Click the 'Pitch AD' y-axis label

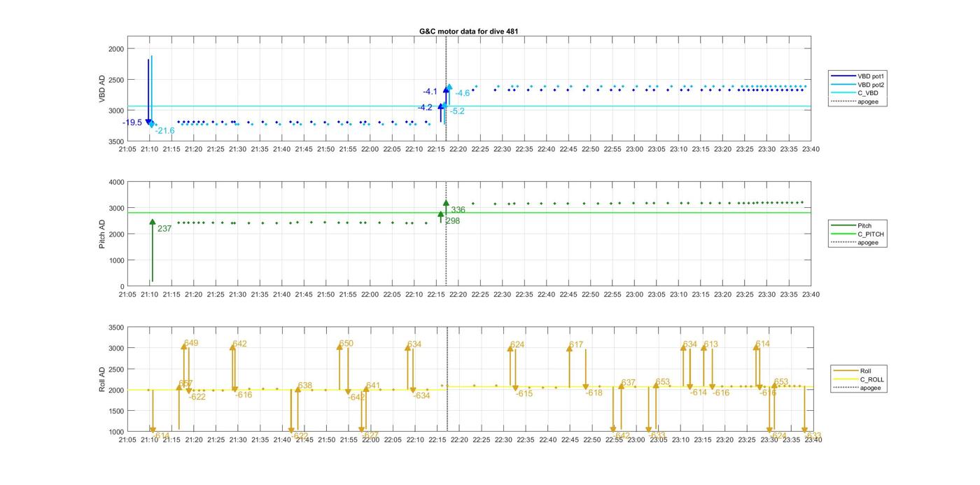pyautogui.click(x=102, y=234)
